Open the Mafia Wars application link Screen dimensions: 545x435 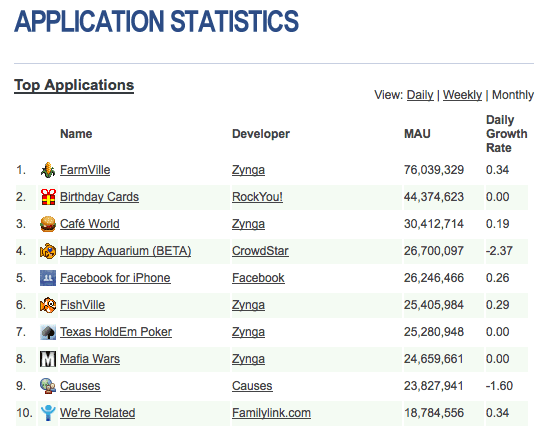90,359
